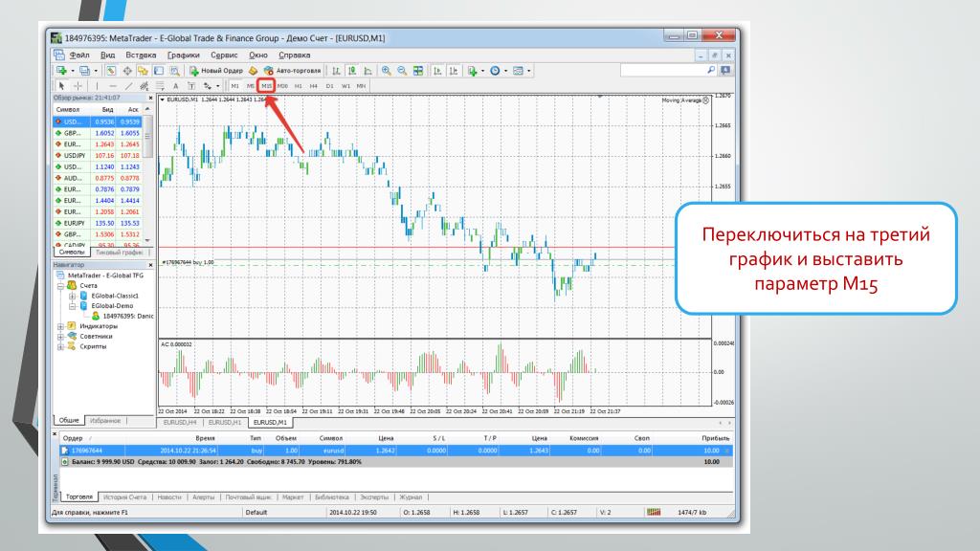Click the Новый Ордер button
The image size is (980, 551).
(216, 71)
